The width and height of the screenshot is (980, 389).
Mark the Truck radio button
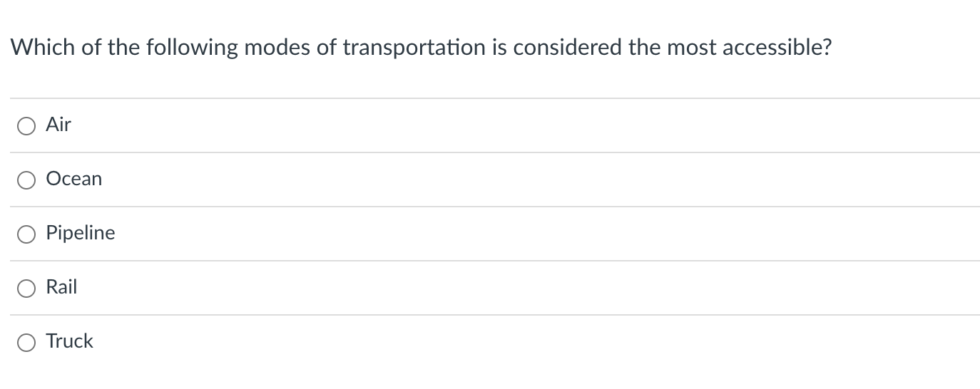(26, 343)
